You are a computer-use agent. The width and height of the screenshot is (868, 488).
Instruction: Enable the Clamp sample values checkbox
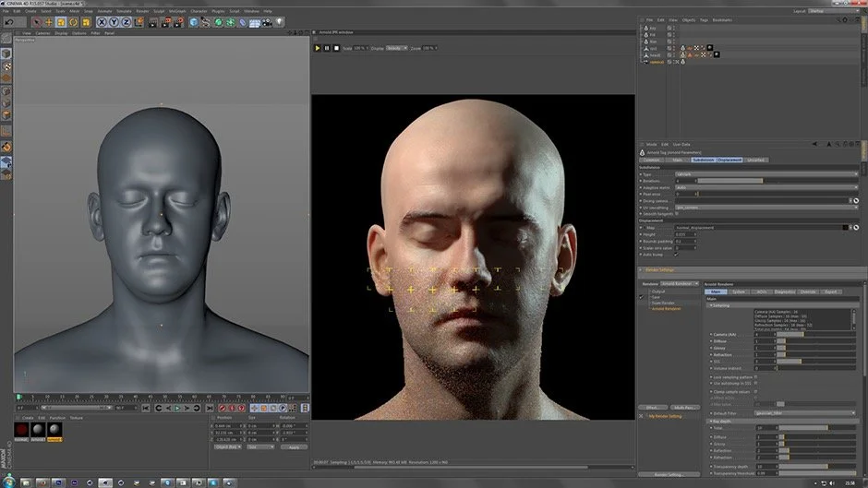click(756, 391)
